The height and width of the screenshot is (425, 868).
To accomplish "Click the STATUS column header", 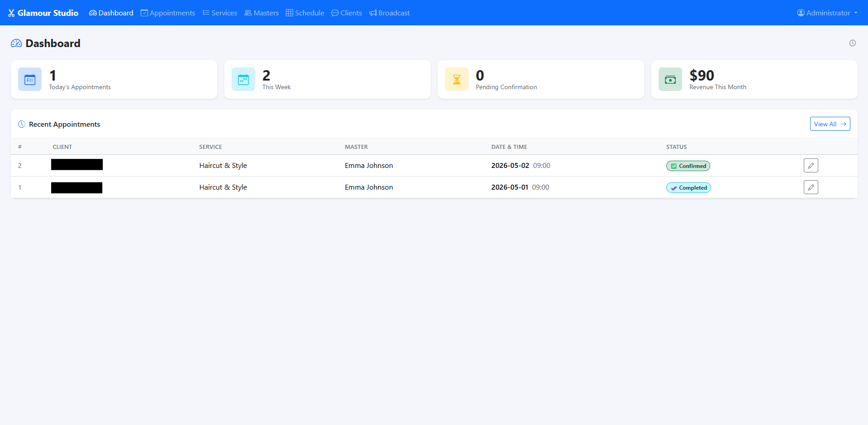I will point(676,147).
